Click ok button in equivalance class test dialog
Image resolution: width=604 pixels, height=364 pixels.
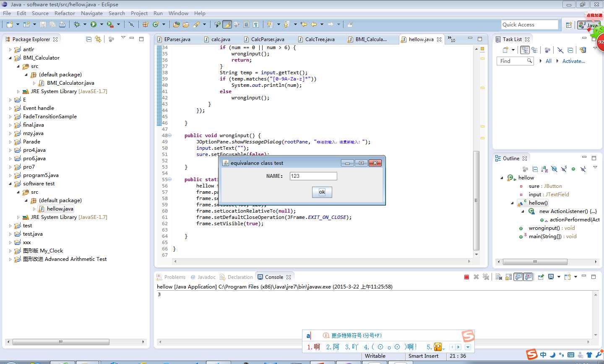(x=322, y=192)
